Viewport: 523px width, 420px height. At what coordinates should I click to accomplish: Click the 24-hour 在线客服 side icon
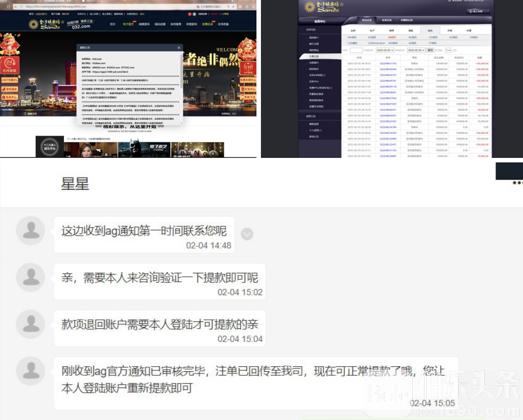click(x=10, y=65)
